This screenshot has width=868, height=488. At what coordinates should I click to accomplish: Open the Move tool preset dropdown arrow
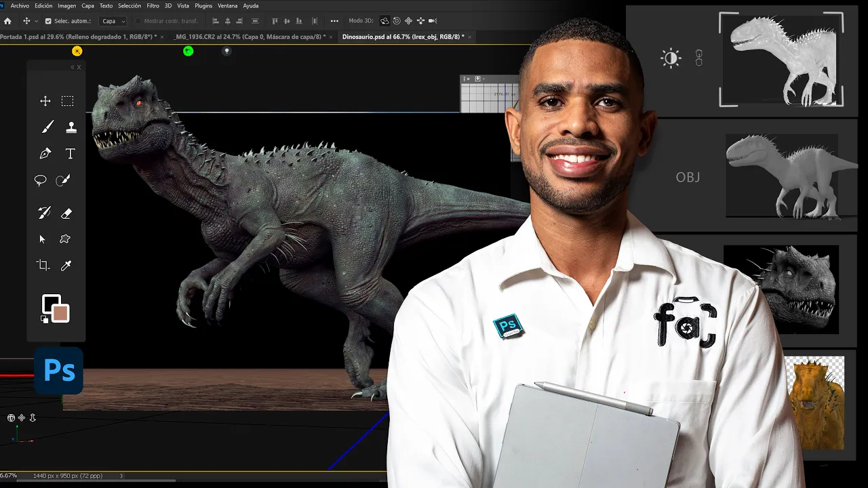pos(36,21)
